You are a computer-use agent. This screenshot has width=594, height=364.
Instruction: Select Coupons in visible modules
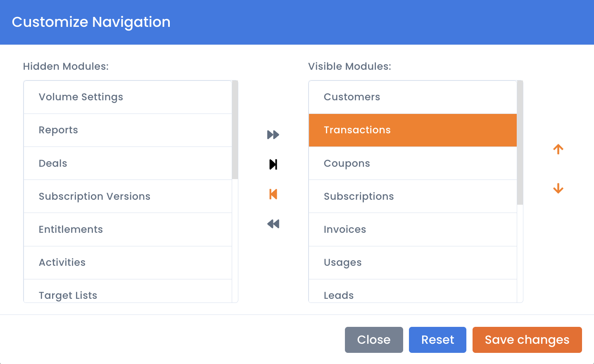click(413, 163)
